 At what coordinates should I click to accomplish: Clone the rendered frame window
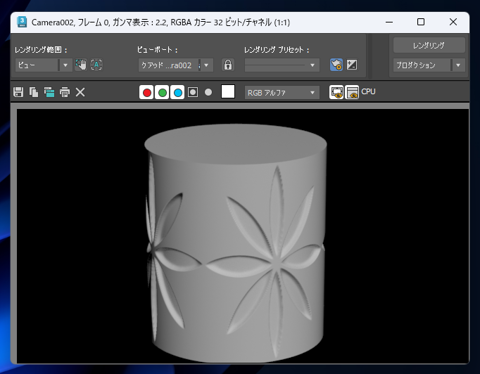[49, 92]
